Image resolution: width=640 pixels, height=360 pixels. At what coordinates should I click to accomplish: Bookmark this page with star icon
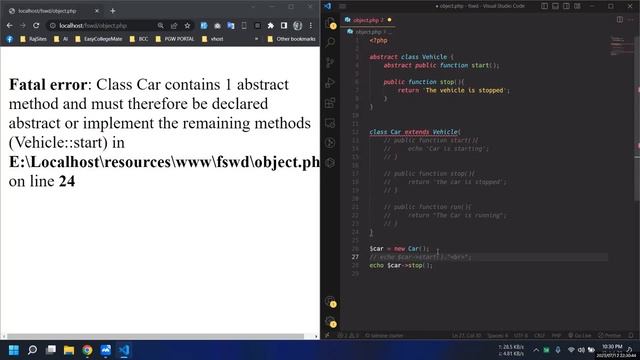(187, 25)
